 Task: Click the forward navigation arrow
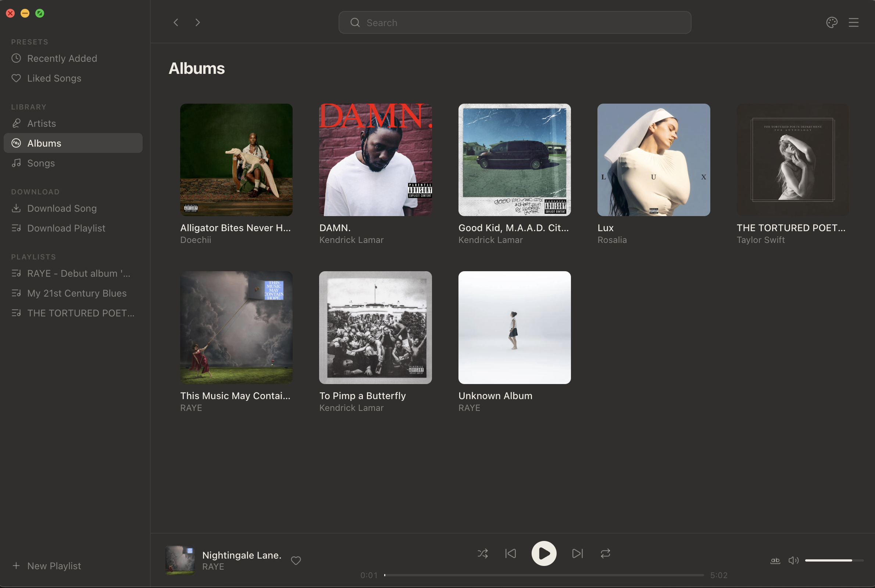click(x=198, y=22)
